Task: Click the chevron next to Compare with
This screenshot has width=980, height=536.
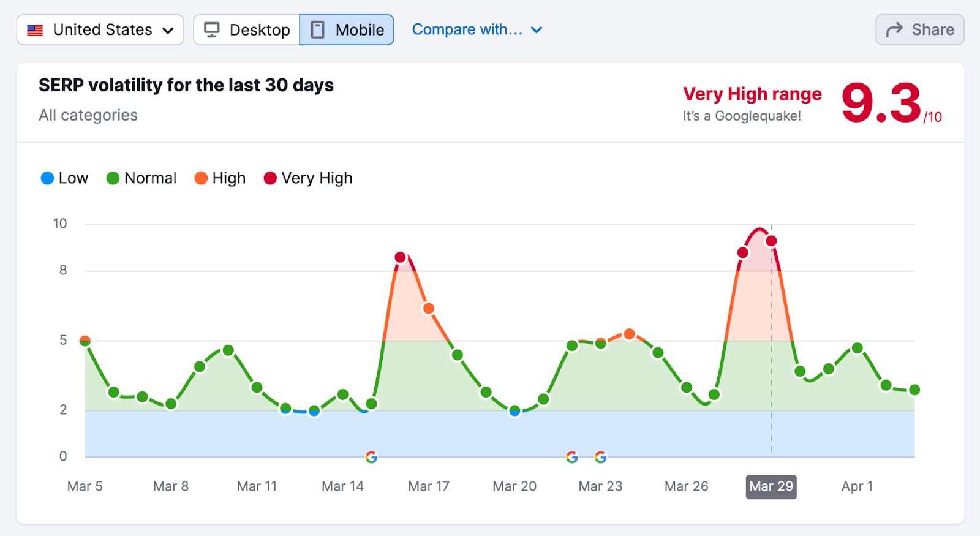Action: click(537, 30)
